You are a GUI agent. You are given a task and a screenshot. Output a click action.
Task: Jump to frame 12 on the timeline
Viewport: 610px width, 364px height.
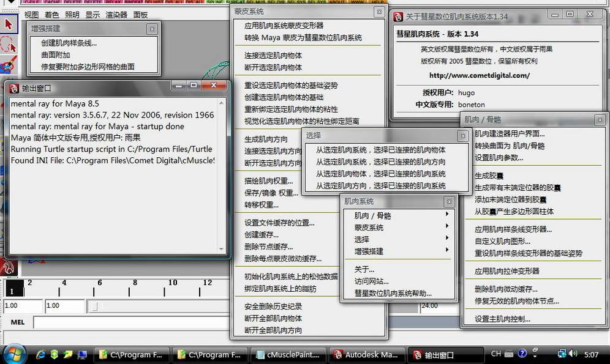click(208, 283)
